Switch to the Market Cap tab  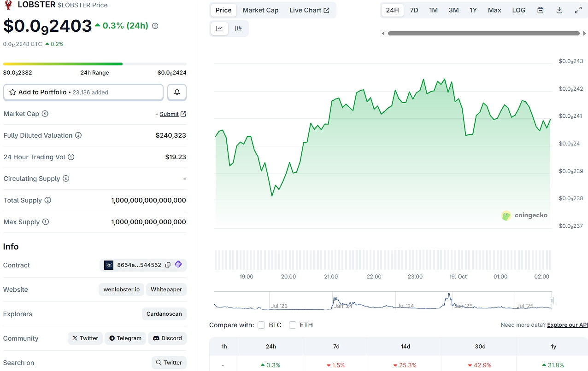(x=260, y=10)
